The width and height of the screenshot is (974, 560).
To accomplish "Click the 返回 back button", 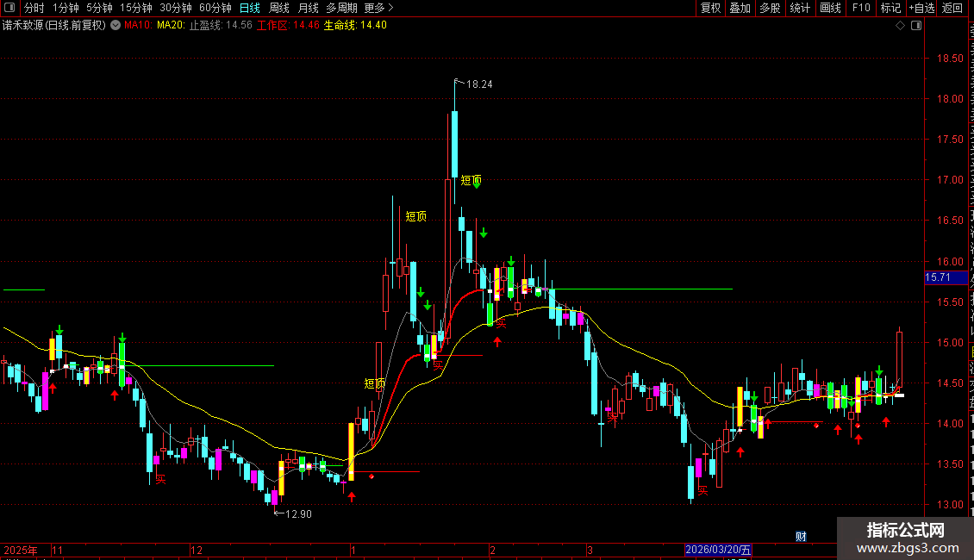I will click(952, 8).
